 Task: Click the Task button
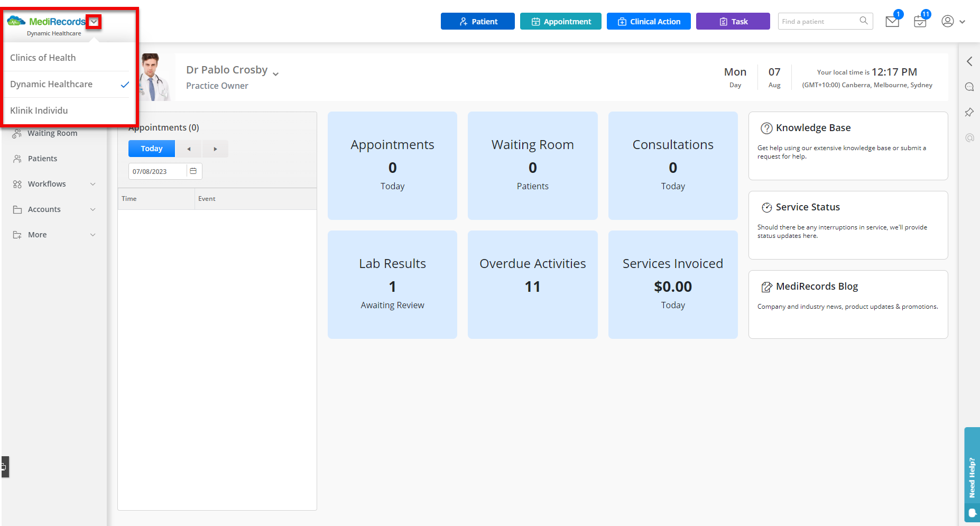tap(733, 21)
